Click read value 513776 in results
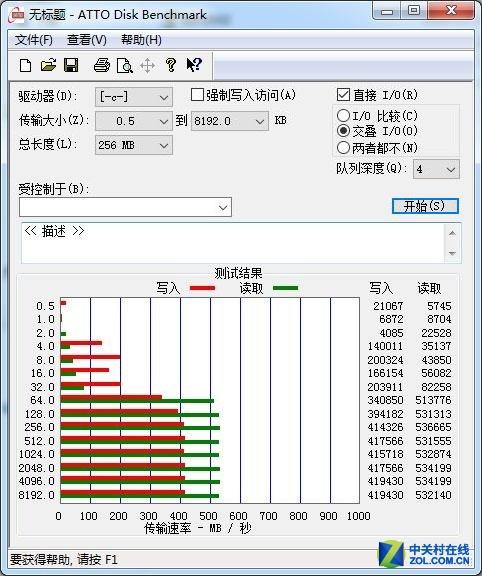 (x=434, y=400)
